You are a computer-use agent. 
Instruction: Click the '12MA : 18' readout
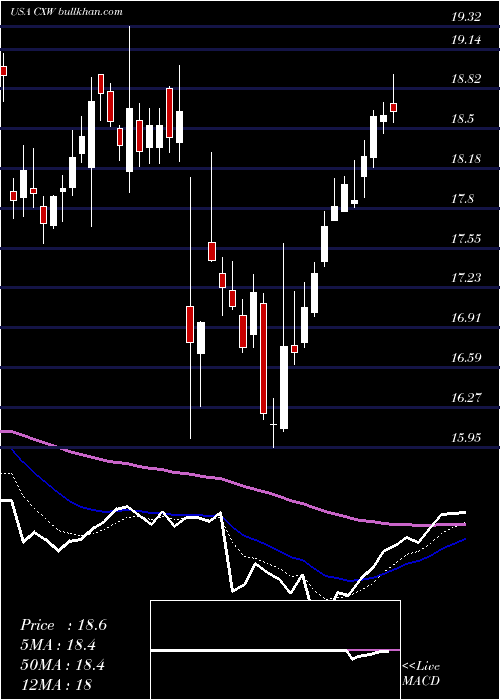click(56, 685)
